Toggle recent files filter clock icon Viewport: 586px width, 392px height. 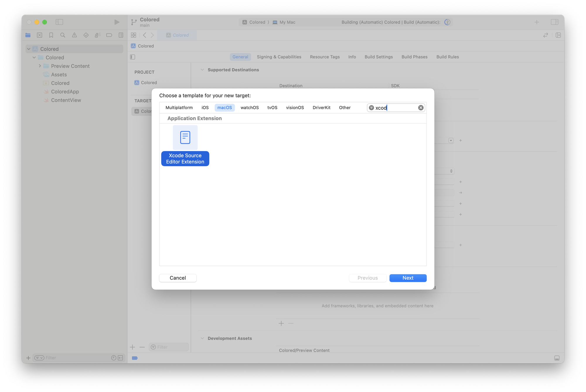click(114, 358)
